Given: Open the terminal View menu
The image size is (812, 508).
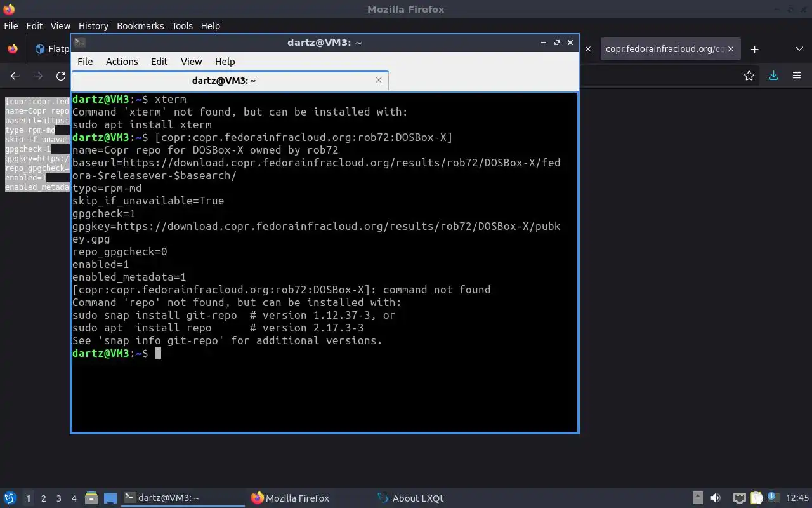Looking at the screenshot, I should tap(191, 61).
